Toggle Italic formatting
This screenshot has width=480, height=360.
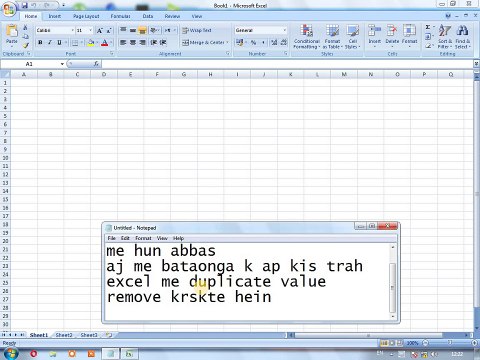[50, 42]
